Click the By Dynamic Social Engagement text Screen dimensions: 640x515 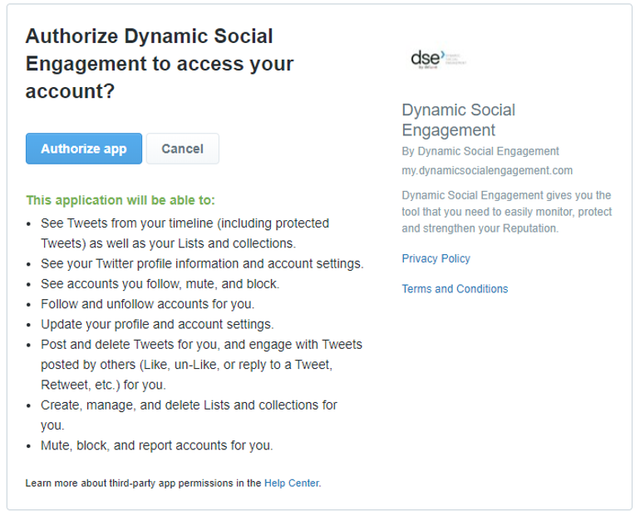[480, 151]
